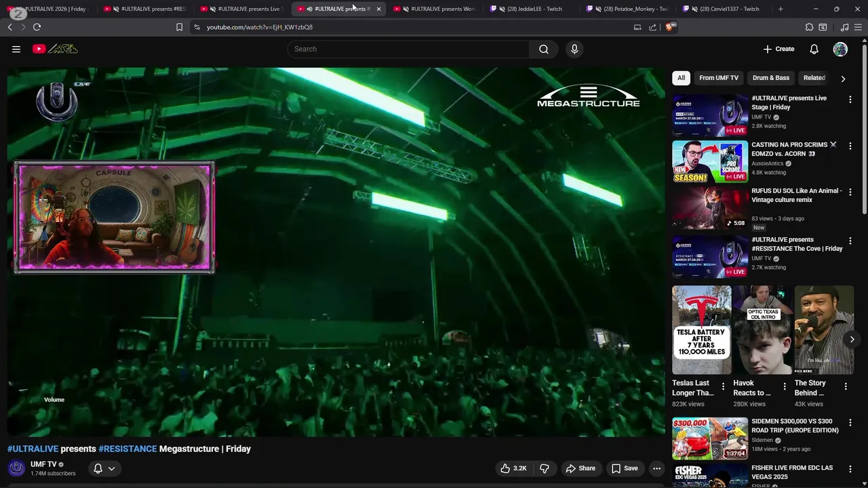Select the Related chip
Screen dimensions: 868x488
tap(814, 78)
